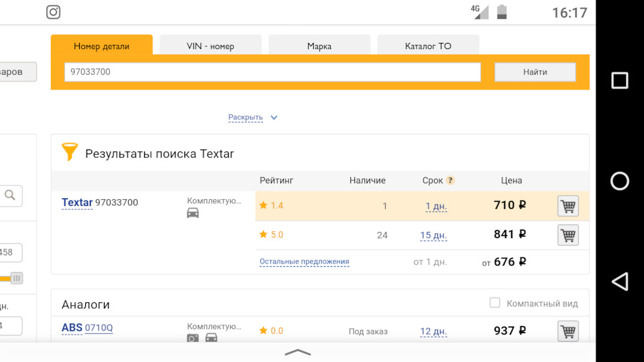644x362 pixels.
Task: Add the 710 ₽ Textar offer to cart
Action: tap(568, 206)
